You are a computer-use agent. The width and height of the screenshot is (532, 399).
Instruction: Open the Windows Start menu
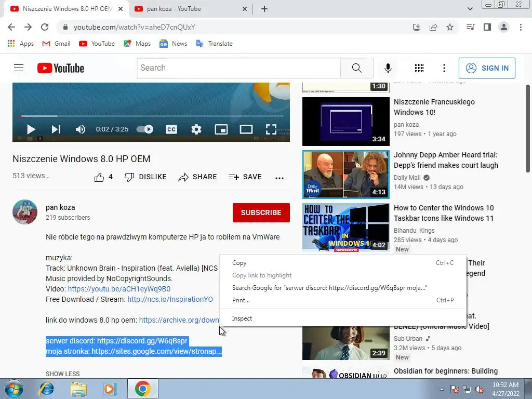[14, 389]
